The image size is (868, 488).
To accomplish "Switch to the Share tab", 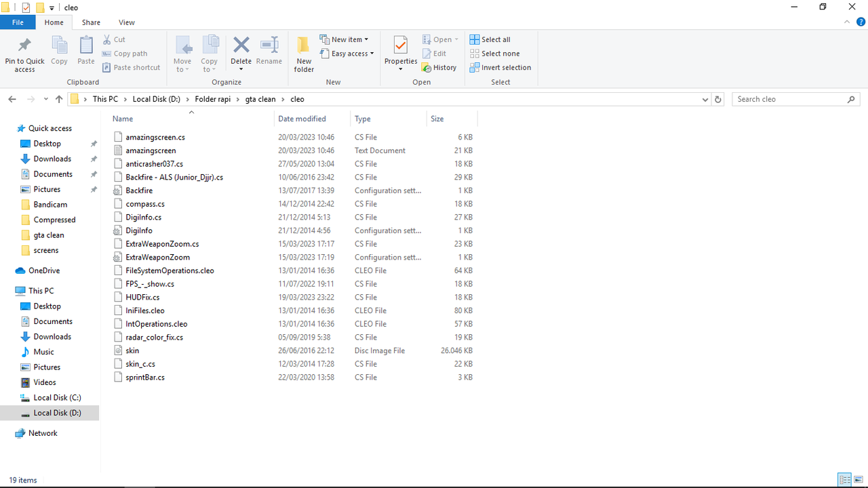I will [x=91, y=22].
